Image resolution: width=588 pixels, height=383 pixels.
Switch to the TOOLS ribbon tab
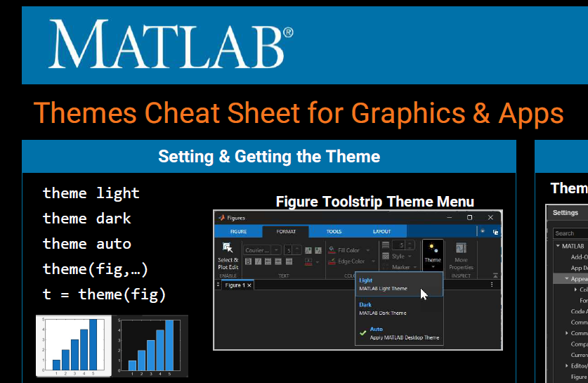pyautogui.click(x=334, y=231)
